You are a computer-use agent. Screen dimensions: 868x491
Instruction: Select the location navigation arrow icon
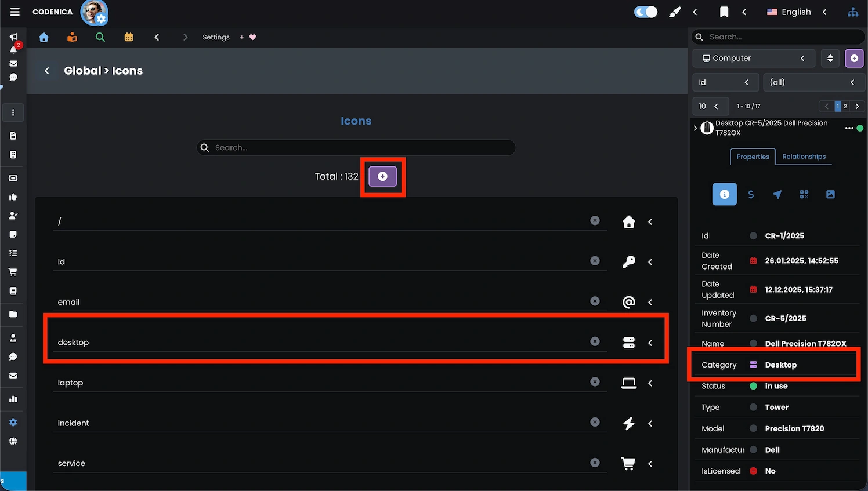(x=777, y=194)
